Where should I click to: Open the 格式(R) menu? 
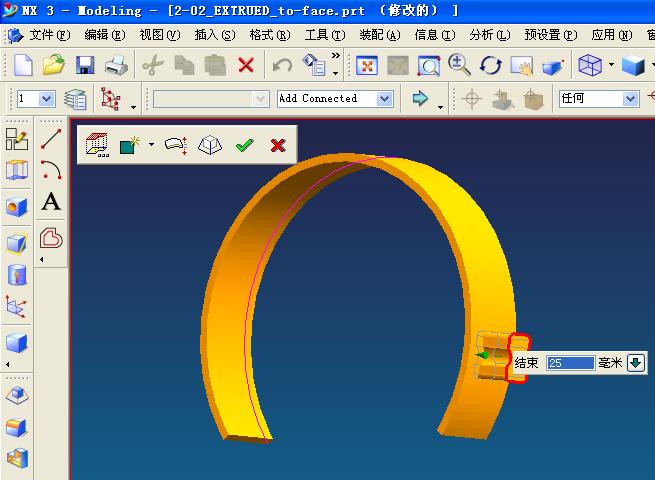point(269,35)
